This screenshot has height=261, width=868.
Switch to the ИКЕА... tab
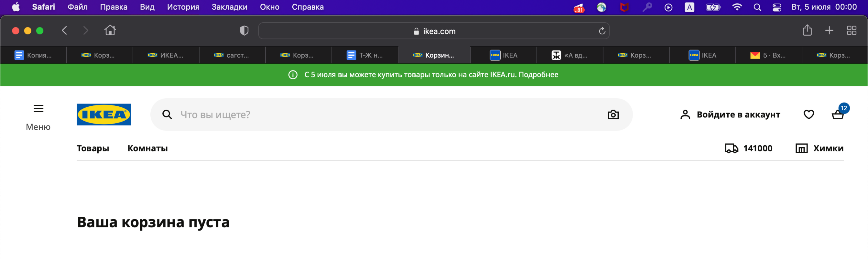click(166, 55)
